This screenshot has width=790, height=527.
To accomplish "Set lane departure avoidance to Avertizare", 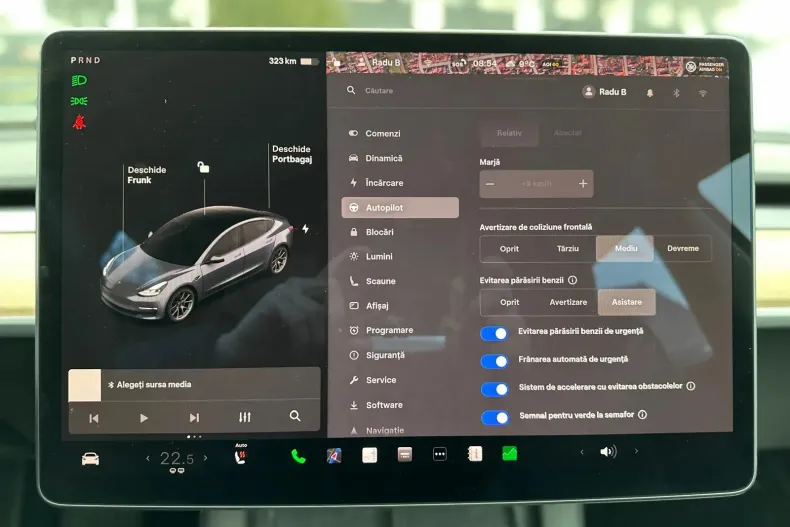I will click(x=568, y=302).
